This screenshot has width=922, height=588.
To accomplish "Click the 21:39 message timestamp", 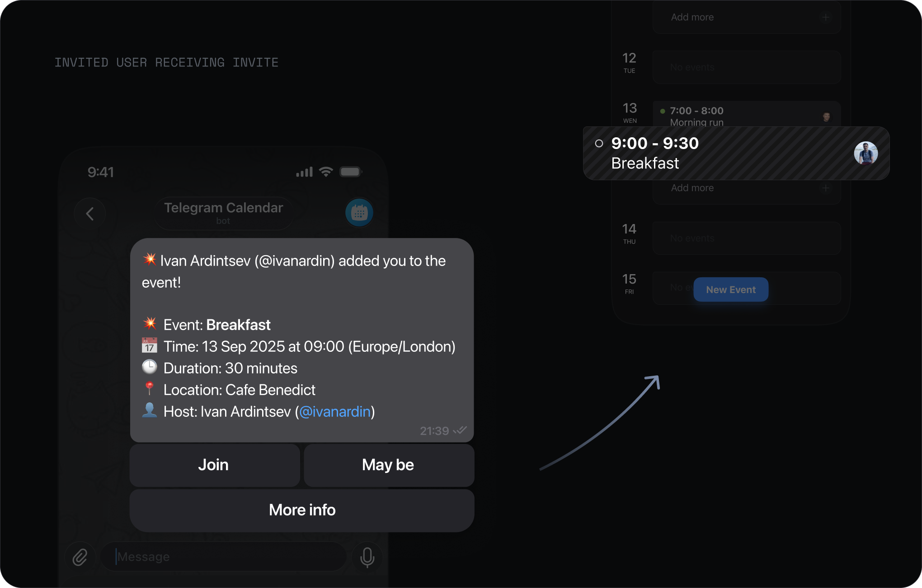I will point(434,431).
